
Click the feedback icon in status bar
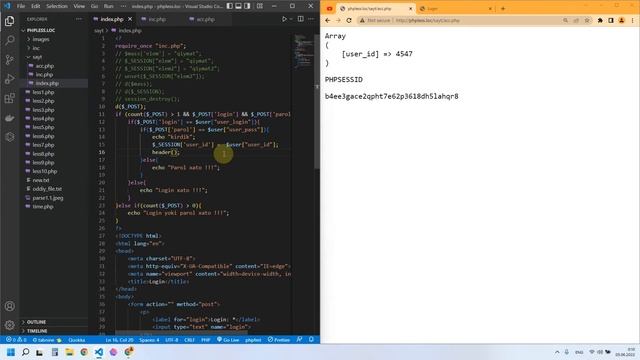coord(299,340)
